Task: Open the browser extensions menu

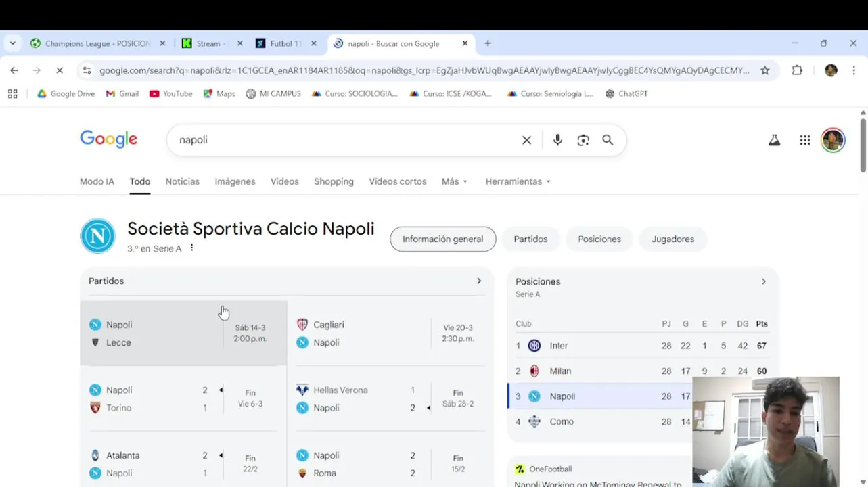Action: point(797,70)
